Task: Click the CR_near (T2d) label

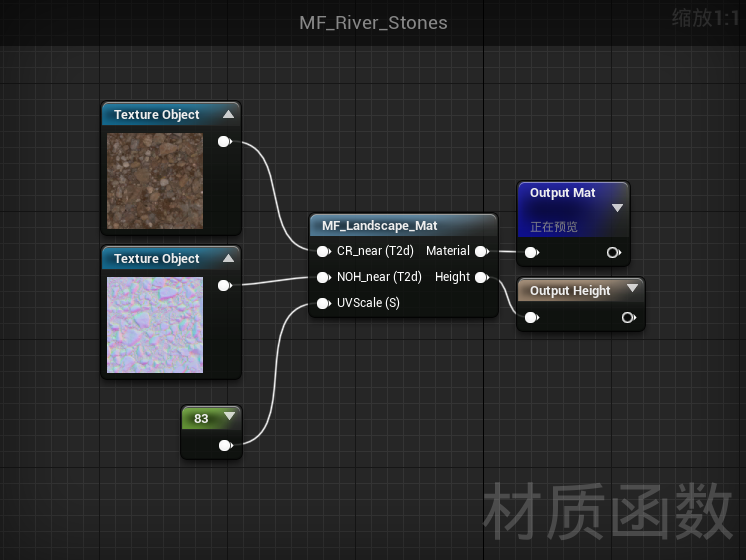Action: point(375,251)
